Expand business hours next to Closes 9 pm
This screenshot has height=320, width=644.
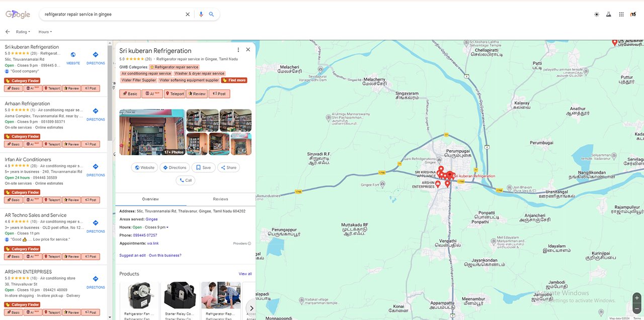pos(168,228)
